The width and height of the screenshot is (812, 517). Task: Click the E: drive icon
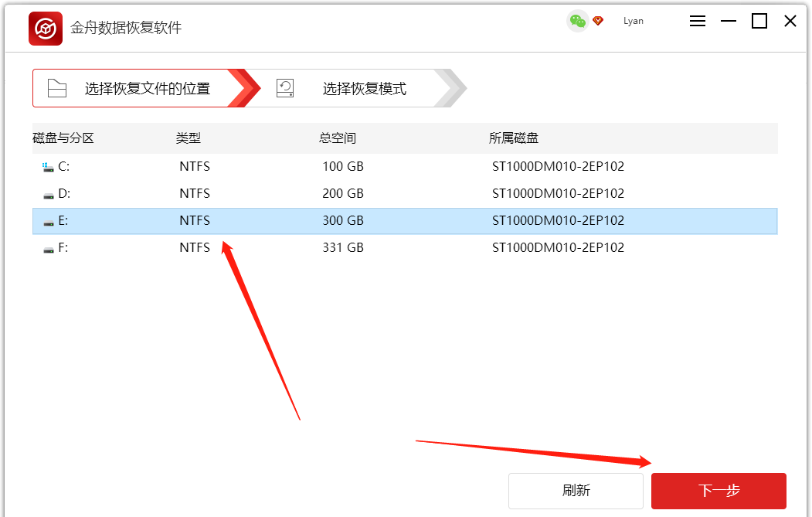48,223
